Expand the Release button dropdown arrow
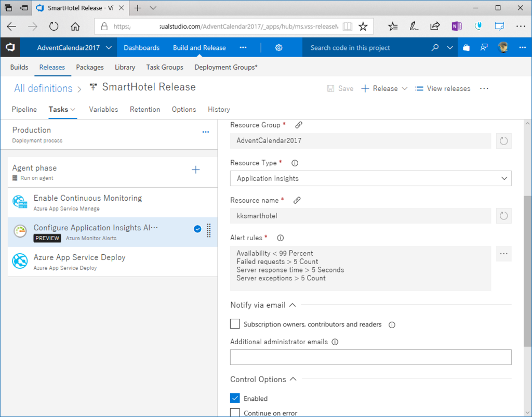Image resolution: width=532 pixels, height=417 pixels. coord(404,88)
